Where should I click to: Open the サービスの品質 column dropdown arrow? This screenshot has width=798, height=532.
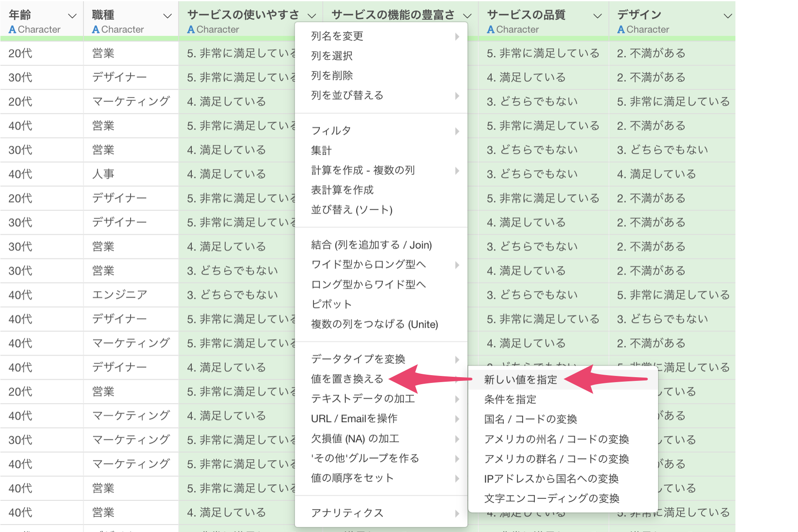597,16
